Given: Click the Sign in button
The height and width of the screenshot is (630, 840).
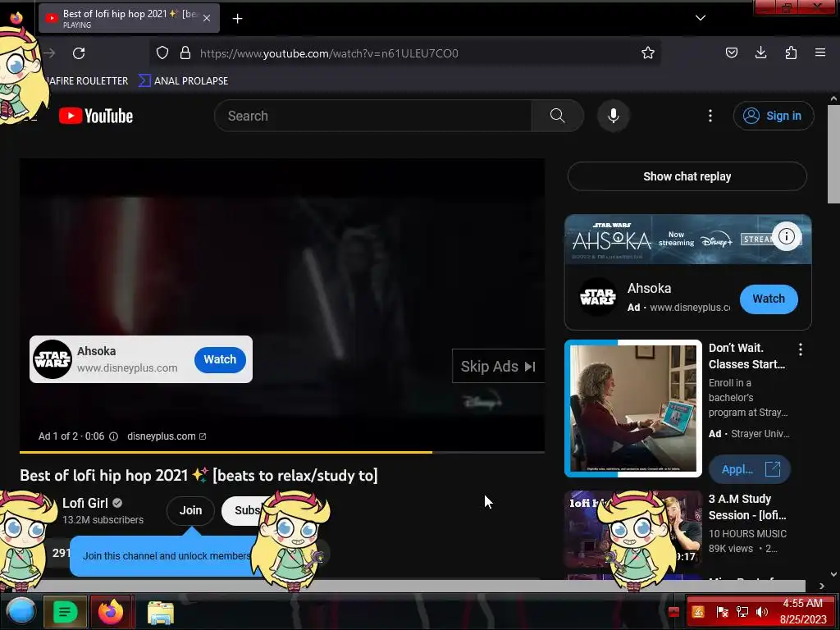Looking at the screenshot, I should (774, 116).
